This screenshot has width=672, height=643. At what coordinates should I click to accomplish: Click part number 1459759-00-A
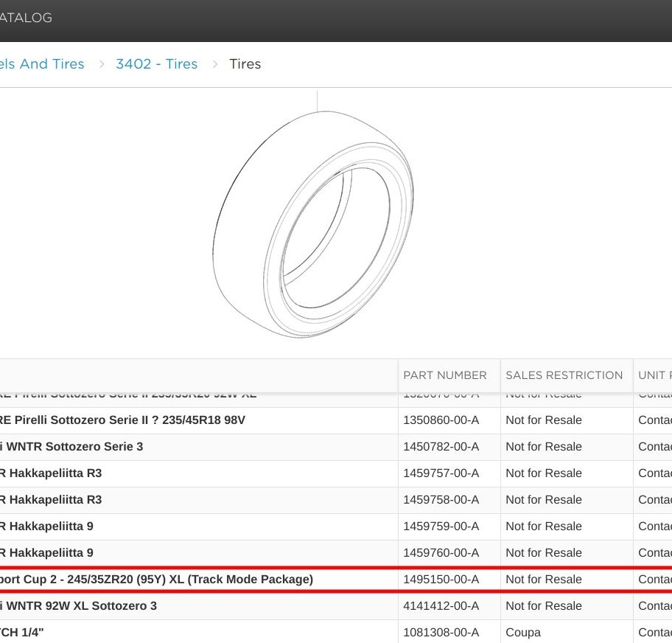click(x=441, y=526)
